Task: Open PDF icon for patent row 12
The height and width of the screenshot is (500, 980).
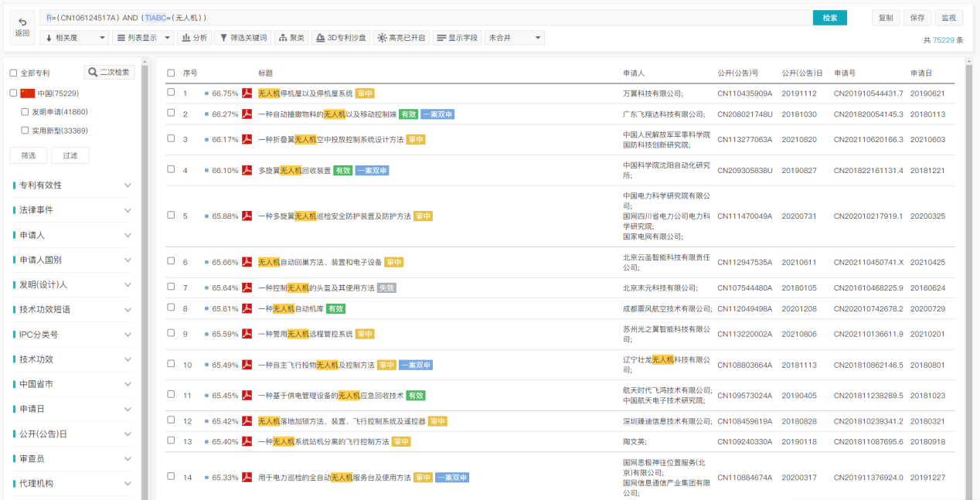Action: (247, 421)
